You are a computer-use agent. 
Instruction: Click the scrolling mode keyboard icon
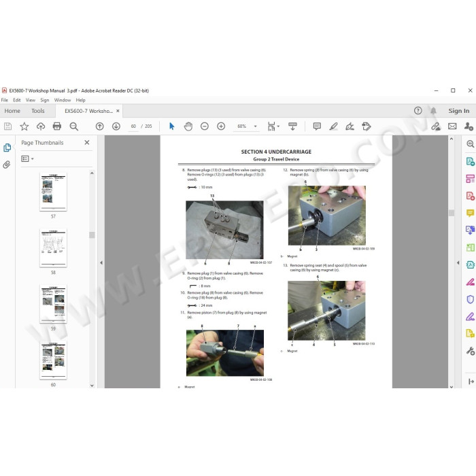point(292,126)
